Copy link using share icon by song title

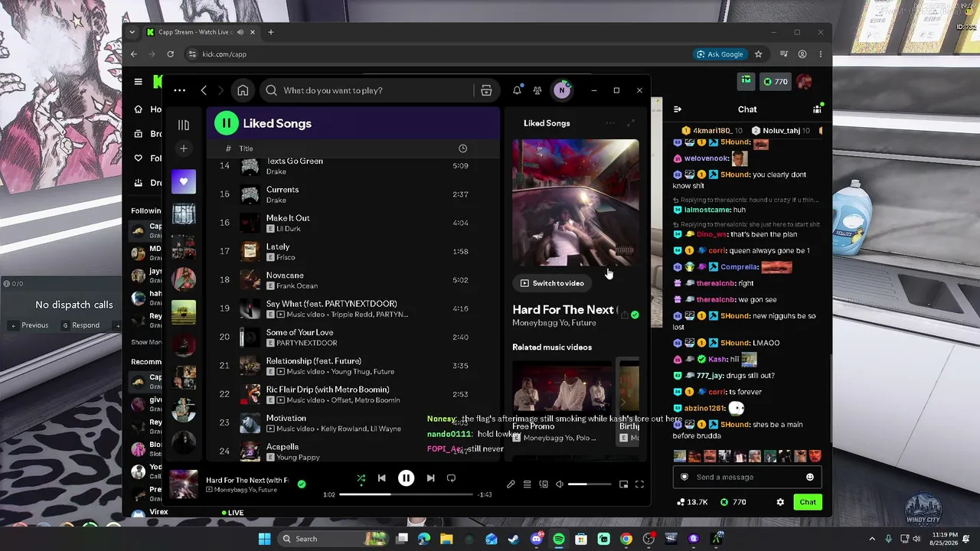click(x=624, y=315)
